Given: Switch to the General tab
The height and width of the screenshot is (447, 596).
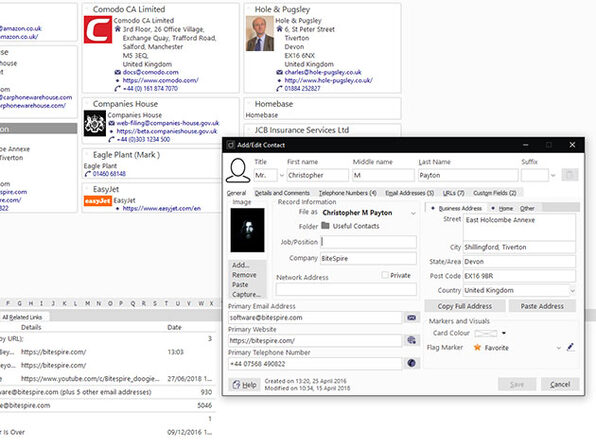Looking at the screenshot, I should point(236,193).
